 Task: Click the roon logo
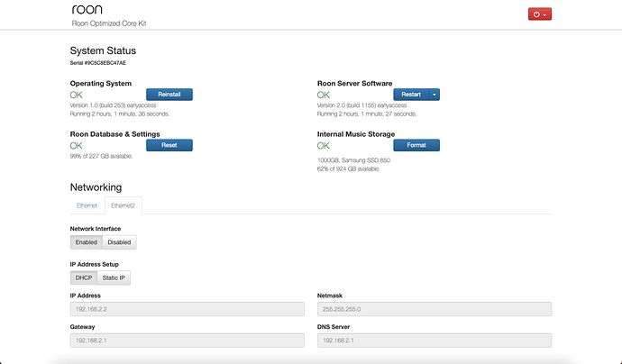click(87, 10)
